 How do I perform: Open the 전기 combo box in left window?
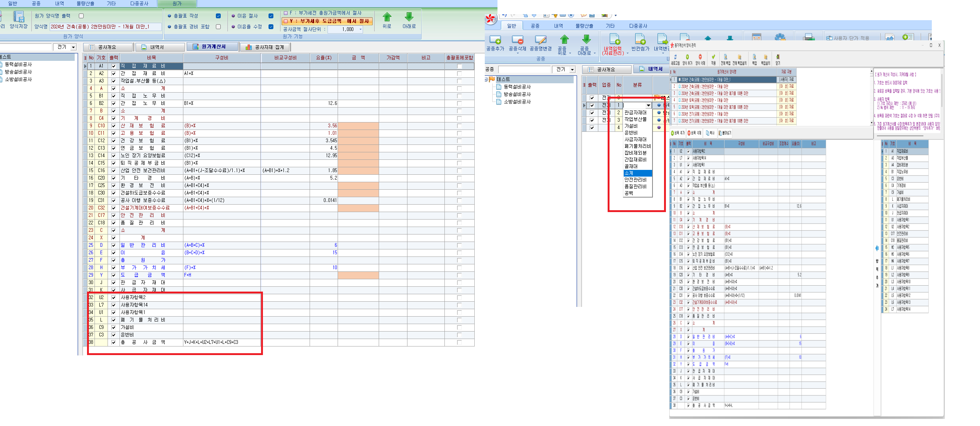(x=73, y=47)
